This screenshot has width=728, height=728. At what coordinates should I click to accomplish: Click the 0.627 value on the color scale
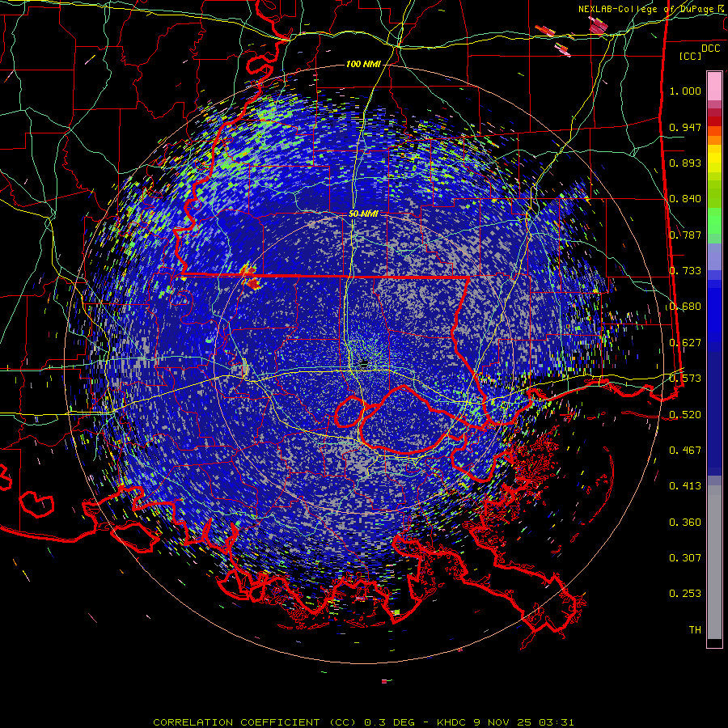[x=685, y=343]
